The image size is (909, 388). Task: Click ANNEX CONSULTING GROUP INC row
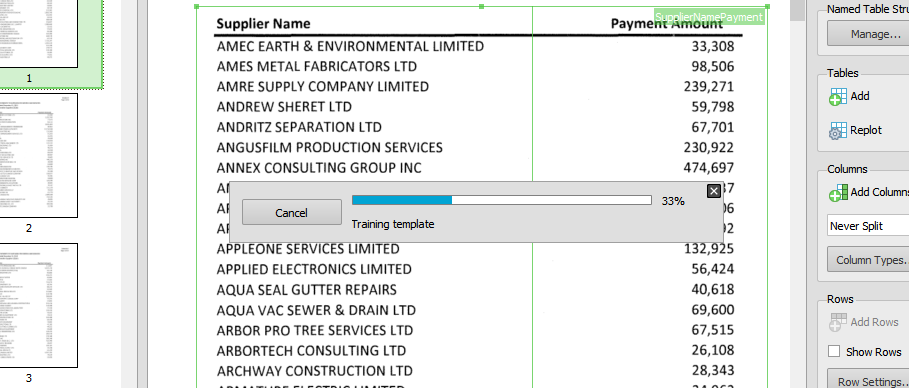pyautogui.click(x=319, y=168)
